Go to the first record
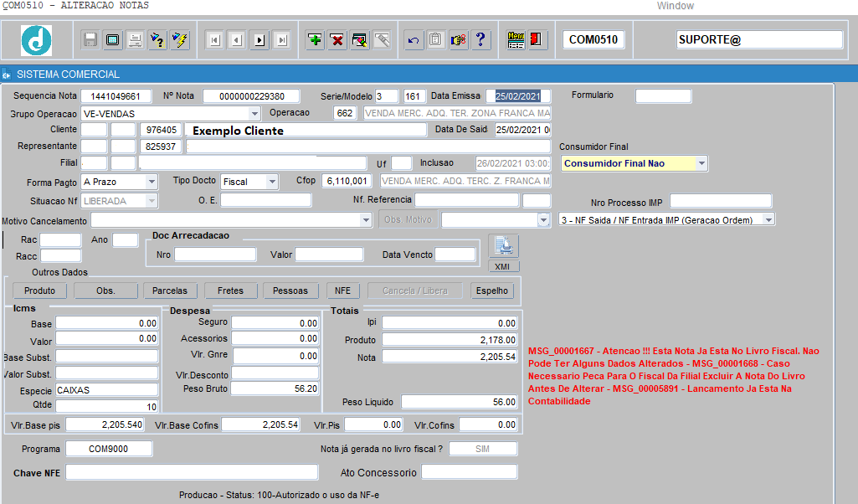 point(214,40)
